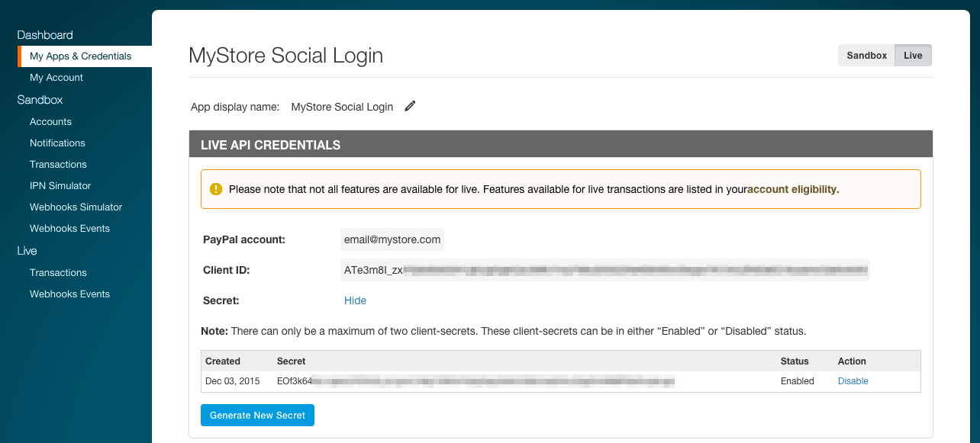Click the Action column header

click(852, 361)
